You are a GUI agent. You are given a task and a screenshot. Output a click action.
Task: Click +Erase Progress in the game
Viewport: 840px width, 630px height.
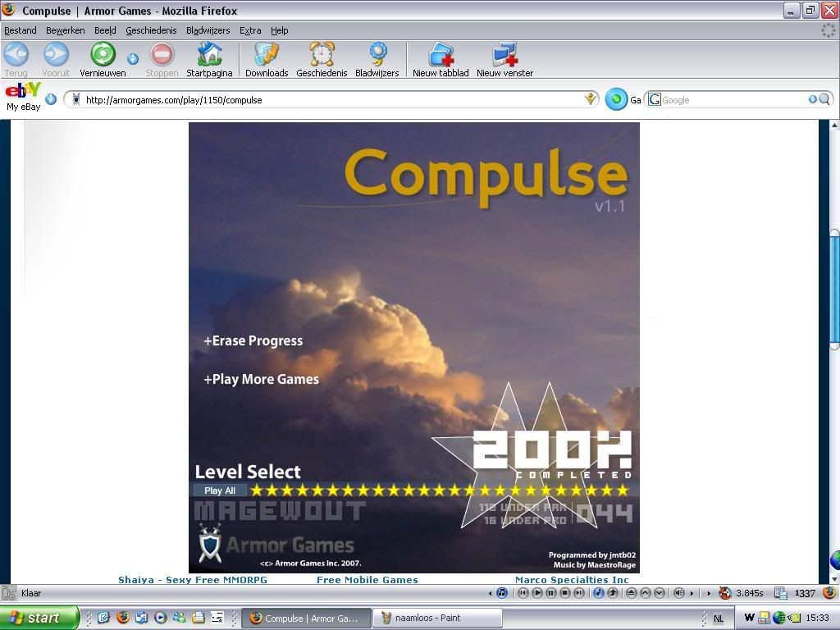253,340
